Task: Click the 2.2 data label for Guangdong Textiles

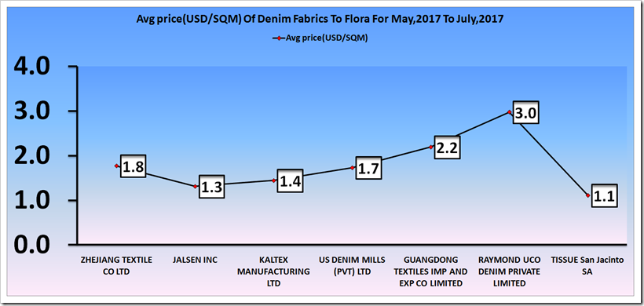Action: (x=447, y=147)
